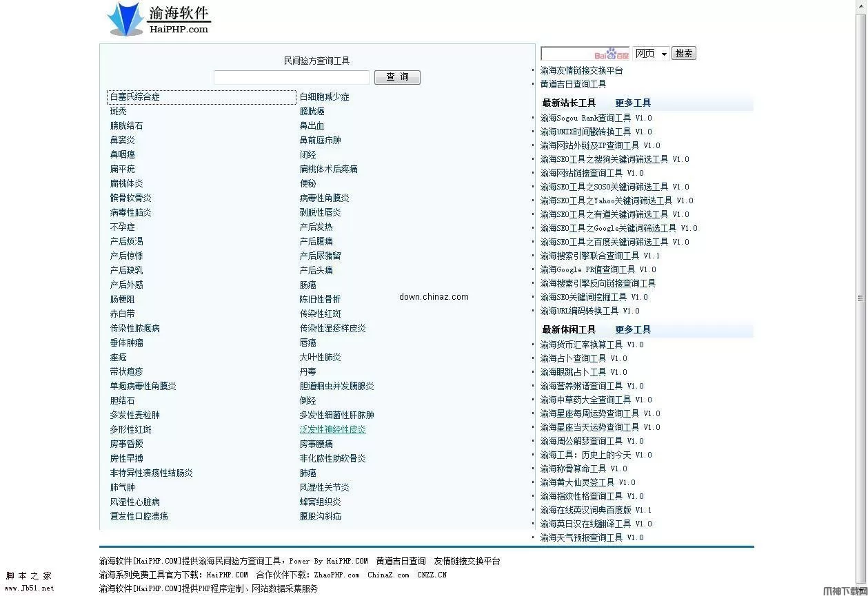868x596 pixels.
Task: Click 更多工具 beside 最新休闲工具
Action: click(632, 329)
